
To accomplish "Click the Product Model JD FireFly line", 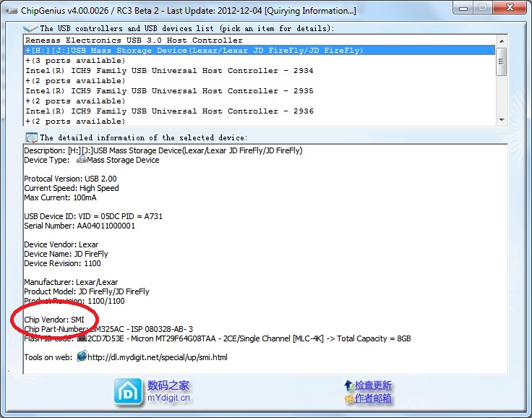I will [x=87, y=291].
